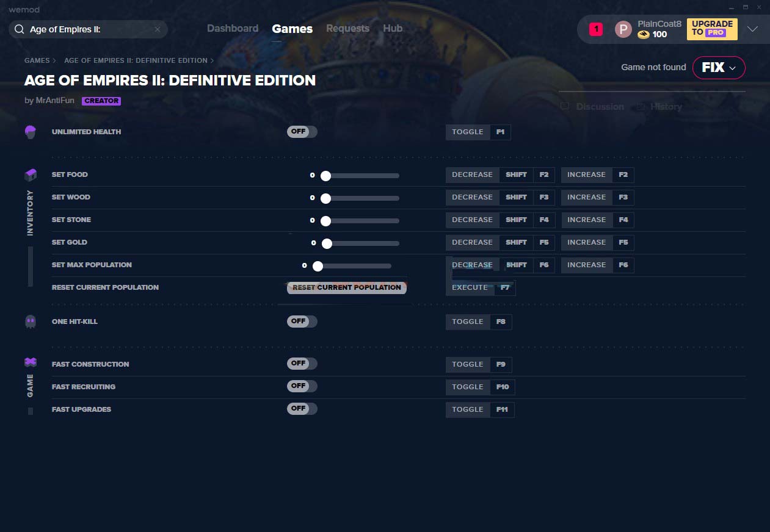This screenshot has height=532, width=770.
Task: Click Set Gold slider handle
Action: [327, 243]
